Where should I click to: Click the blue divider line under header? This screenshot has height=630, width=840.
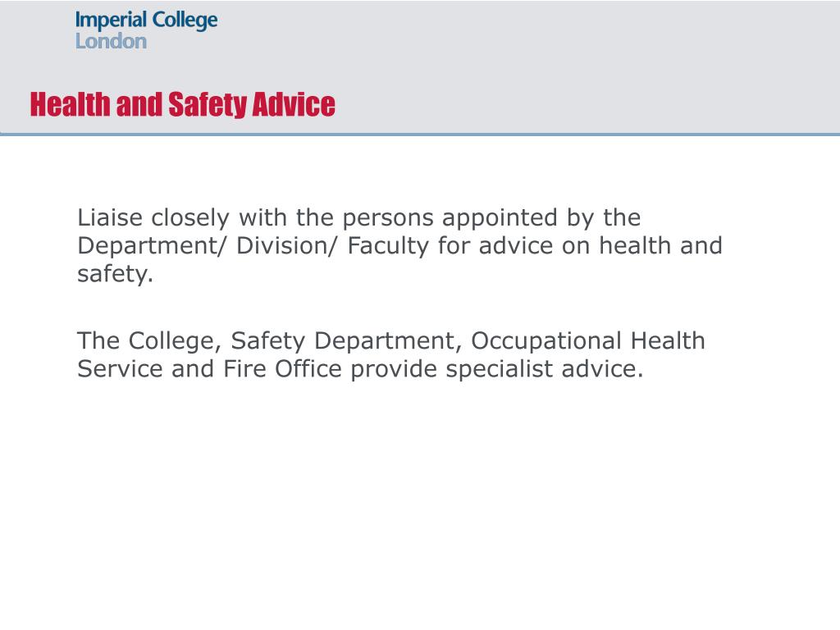pyautogui.click(x=420, y=134)
